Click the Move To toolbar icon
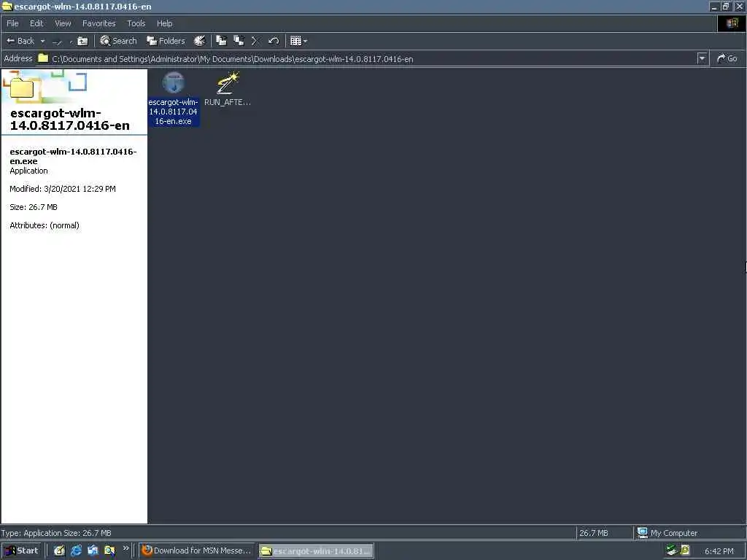 coord(221,41)
